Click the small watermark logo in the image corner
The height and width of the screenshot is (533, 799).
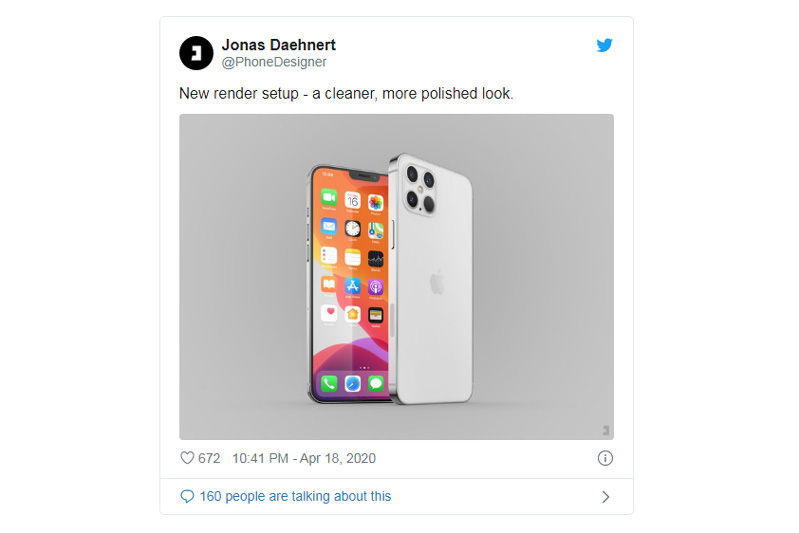tap(604, 431)
